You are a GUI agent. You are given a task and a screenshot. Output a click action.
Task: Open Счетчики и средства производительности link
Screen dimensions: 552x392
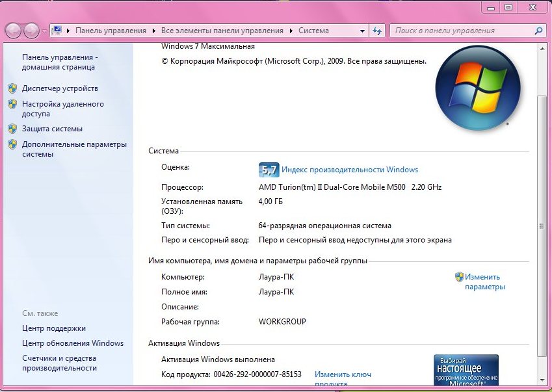pyautogui.click(x=59, y=363)
